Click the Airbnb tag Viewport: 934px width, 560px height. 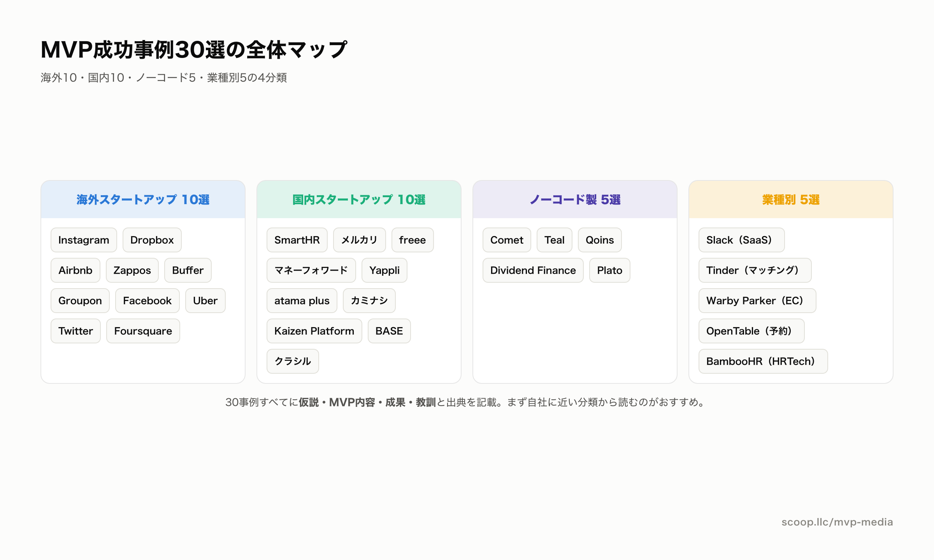(x=75, y=270)
